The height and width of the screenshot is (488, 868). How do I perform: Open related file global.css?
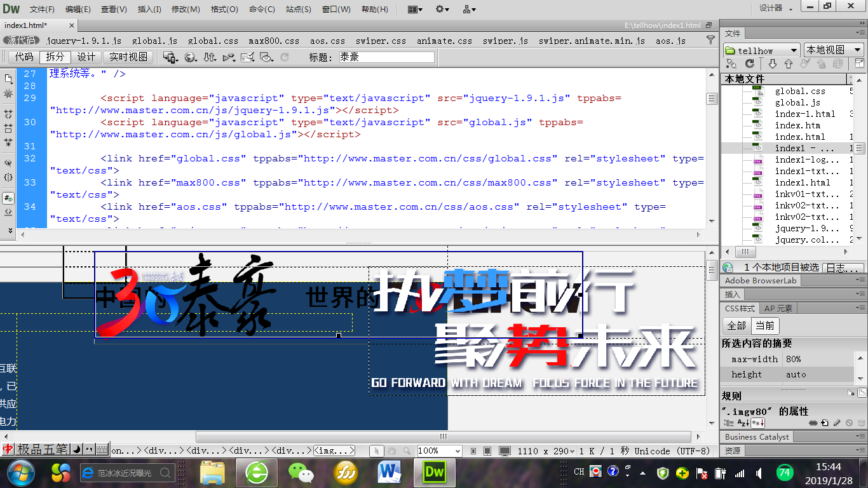(213, 41)
